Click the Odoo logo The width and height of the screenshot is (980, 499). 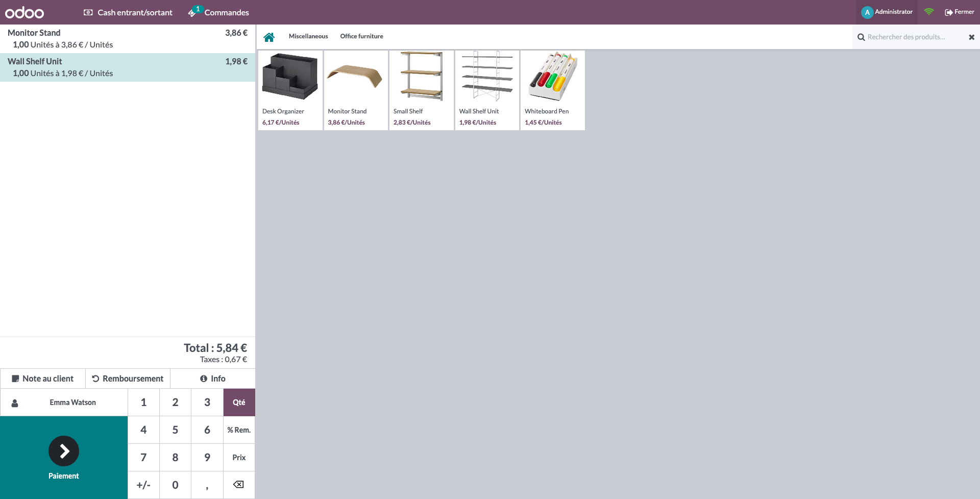click(x=24, y=12)
